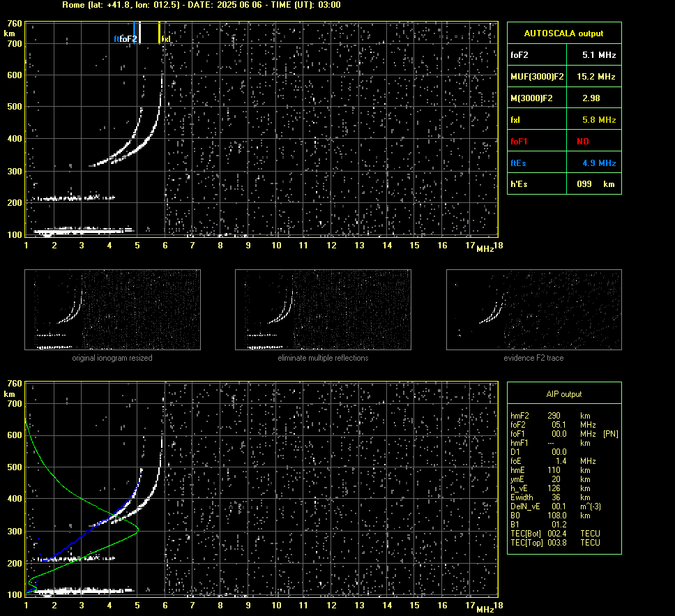Viewport: 675px width, 616px height.
Task: Click the green electron density profile peak
Action: click(x=137, y=528)
